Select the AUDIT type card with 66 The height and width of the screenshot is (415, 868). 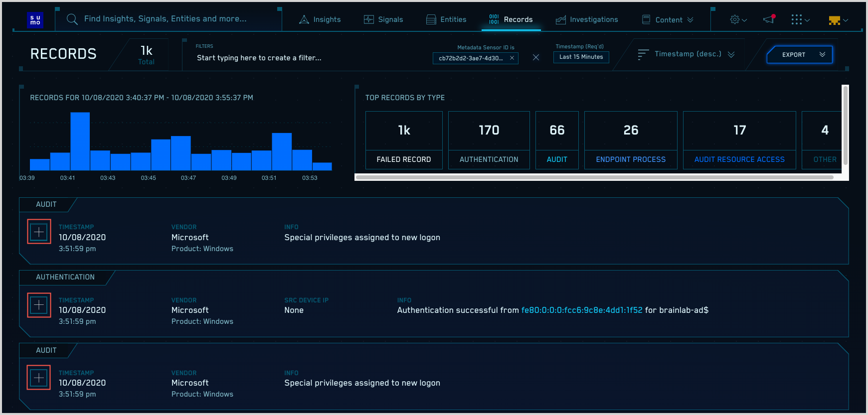coord(557,140)
